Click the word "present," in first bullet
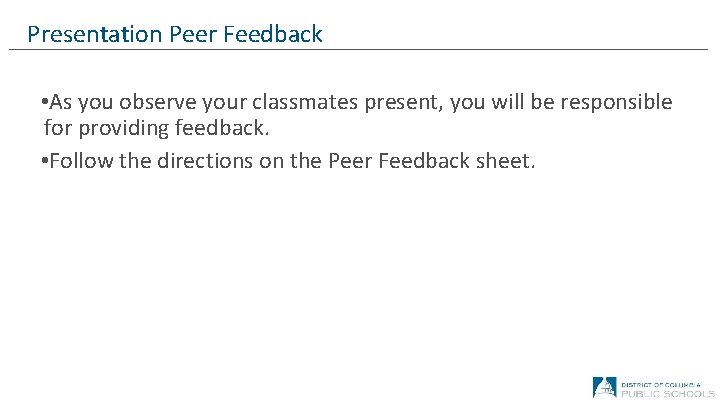This screenshot has height=405, width=720. [414, 103]
